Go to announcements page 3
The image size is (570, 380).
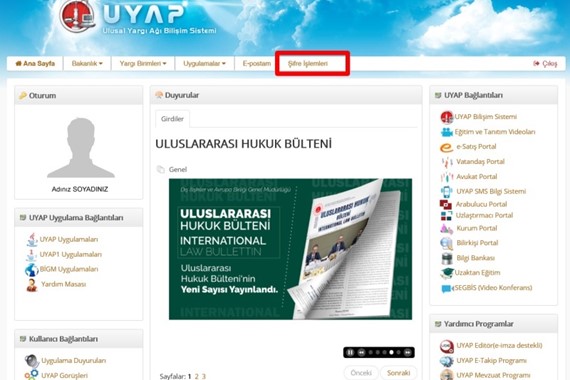point(204,376)
